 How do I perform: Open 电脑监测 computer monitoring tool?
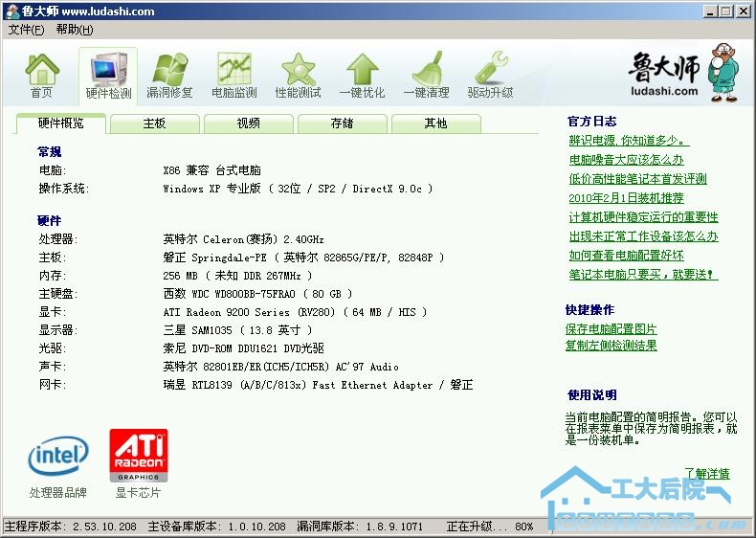[x=233, y=75]
